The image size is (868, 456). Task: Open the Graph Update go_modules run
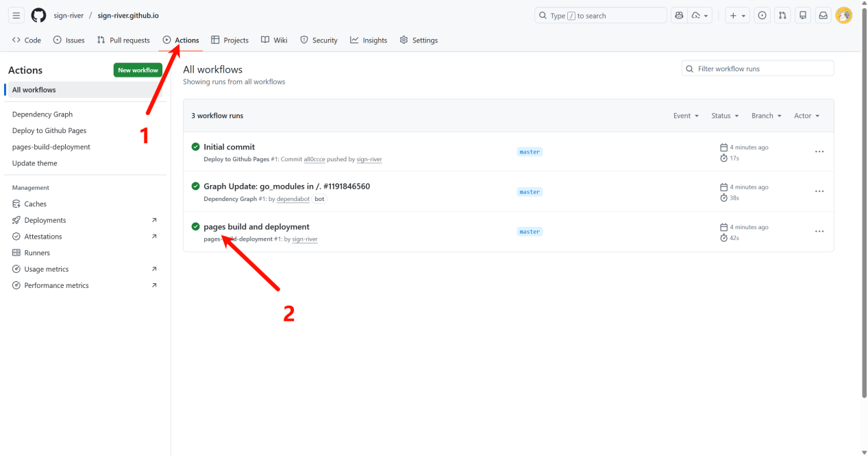[286, 187]
